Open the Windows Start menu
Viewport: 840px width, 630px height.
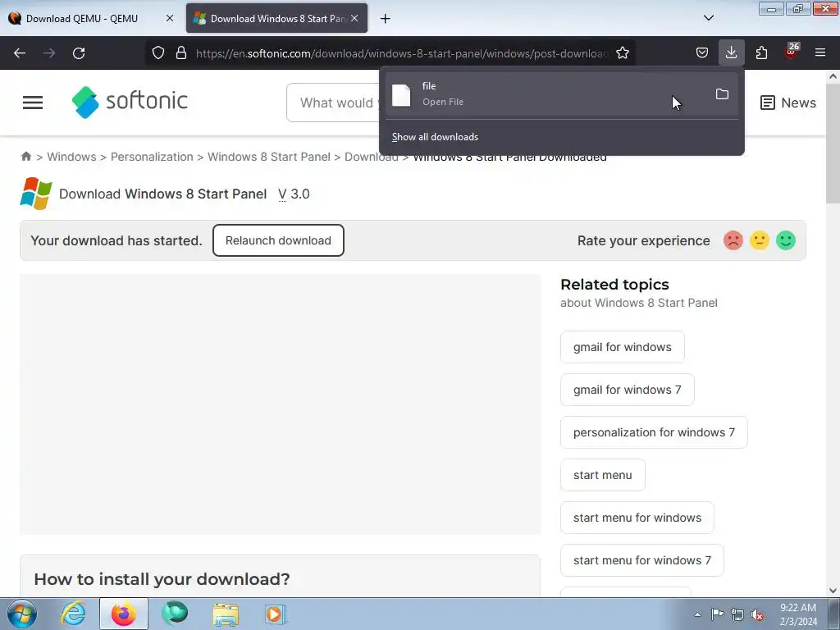click(x=22, y=614)
